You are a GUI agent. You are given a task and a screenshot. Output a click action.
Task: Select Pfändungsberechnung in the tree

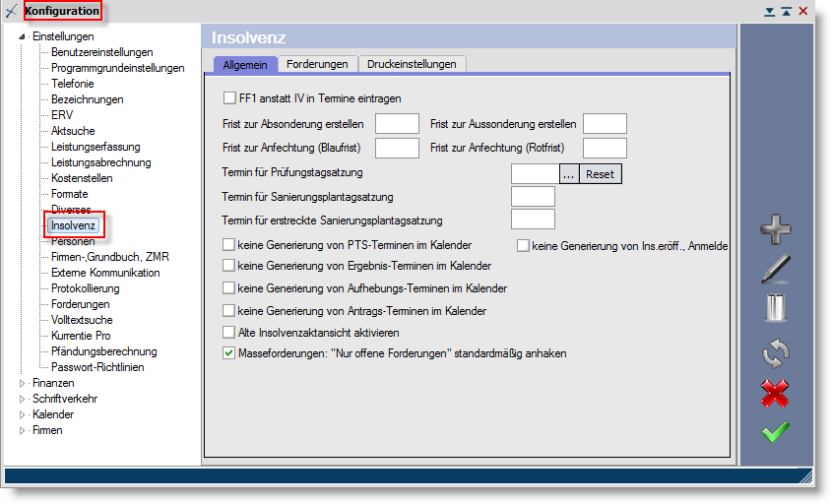tap(104, 351)
